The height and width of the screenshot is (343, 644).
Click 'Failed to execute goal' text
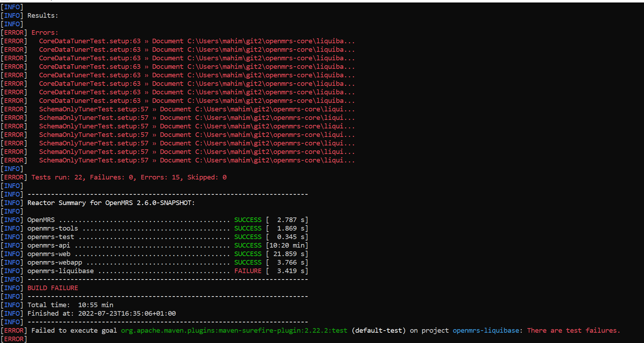pos(74,331)
